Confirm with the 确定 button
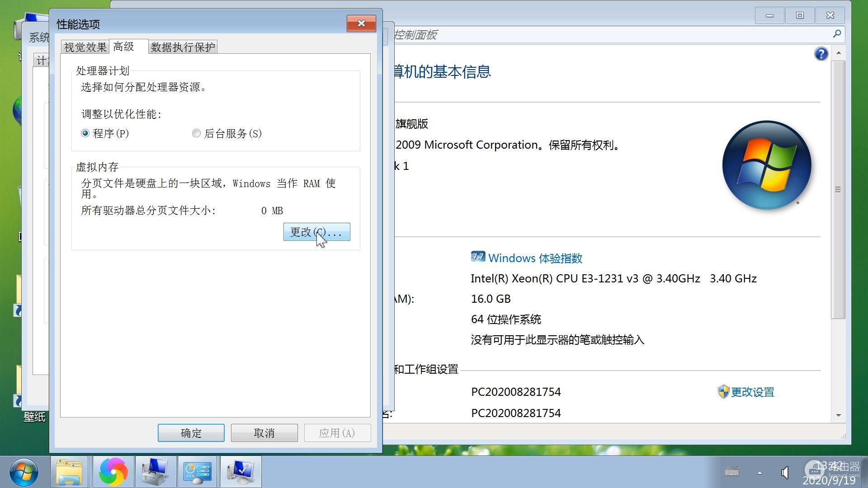868x488 pixels. [x=191, y=433]
